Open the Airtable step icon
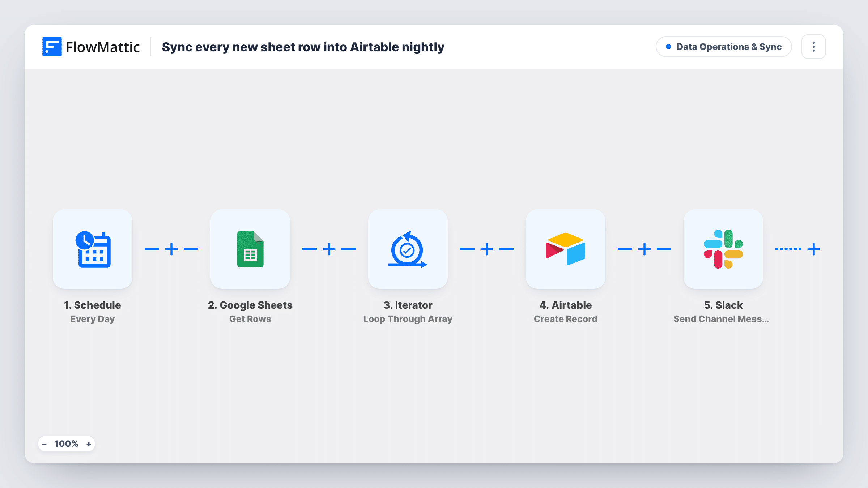 [x=566, y=249]
